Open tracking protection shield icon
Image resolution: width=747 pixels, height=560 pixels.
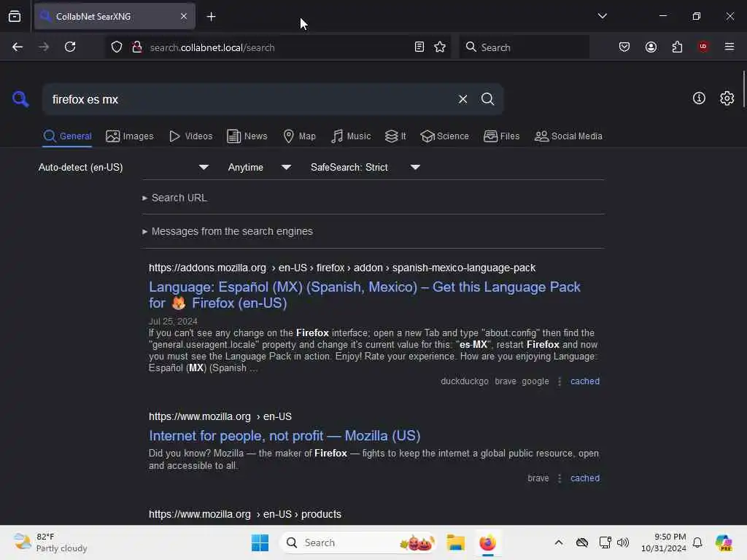point(116,47)
